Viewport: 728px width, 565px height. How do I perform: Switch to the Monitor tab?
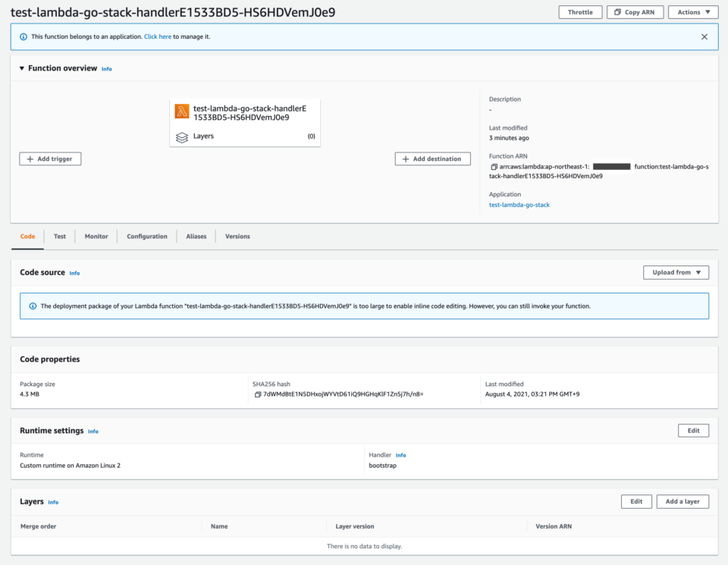click(x=96, y=236)
